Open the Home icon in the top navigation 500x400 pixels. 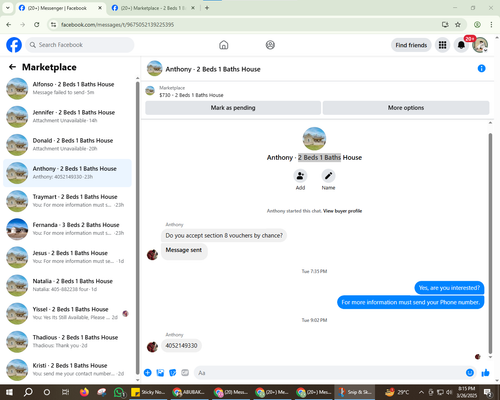click(x=224, y=45)
